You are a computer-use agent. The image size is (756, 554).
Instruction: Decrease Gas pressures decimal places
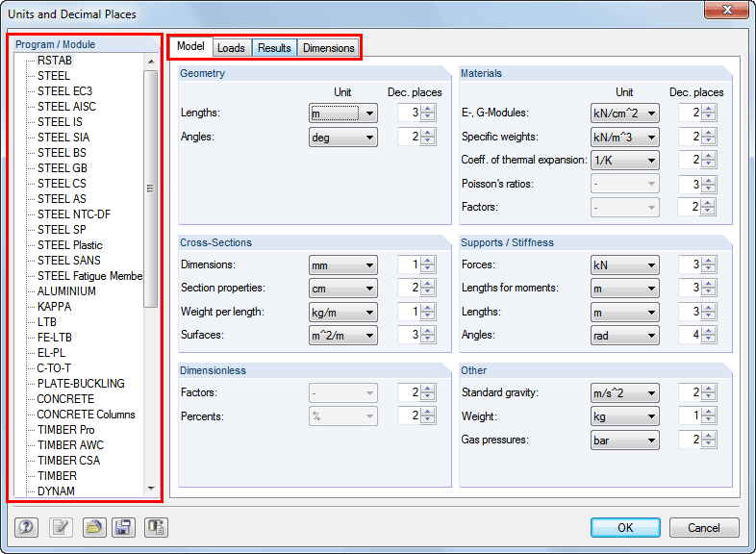coord(708,443)
